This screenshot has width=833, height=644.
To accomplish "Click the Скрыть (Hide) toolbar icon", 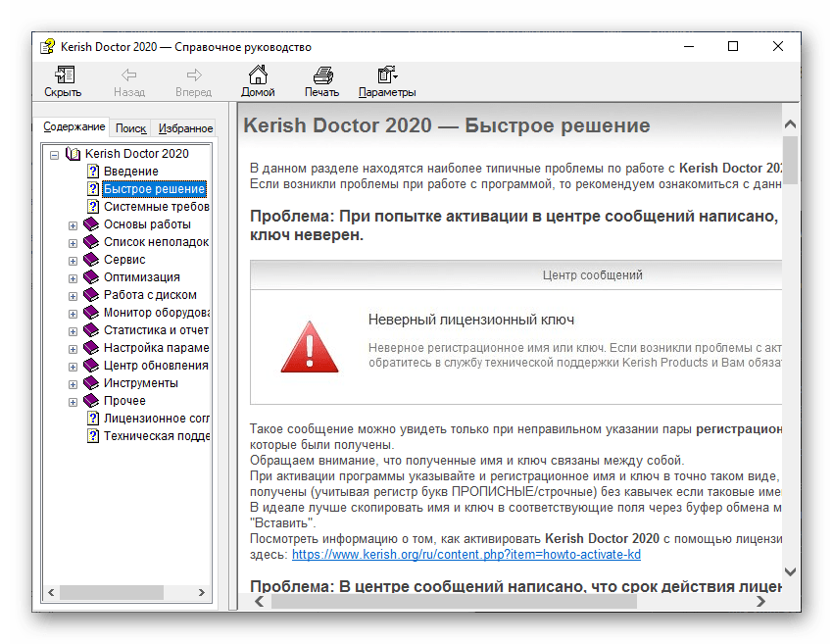I will click(65, 74).
